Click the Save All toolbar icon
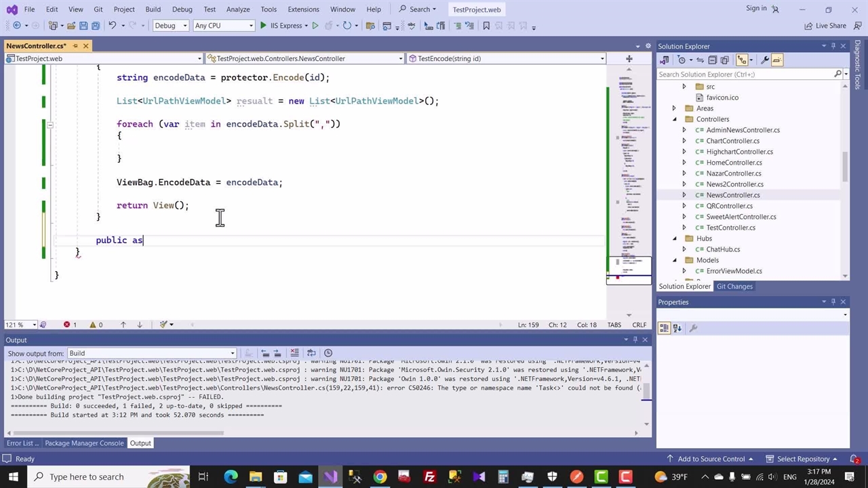Viewport: 868px width, 488px height. click(x=96, y=26)
